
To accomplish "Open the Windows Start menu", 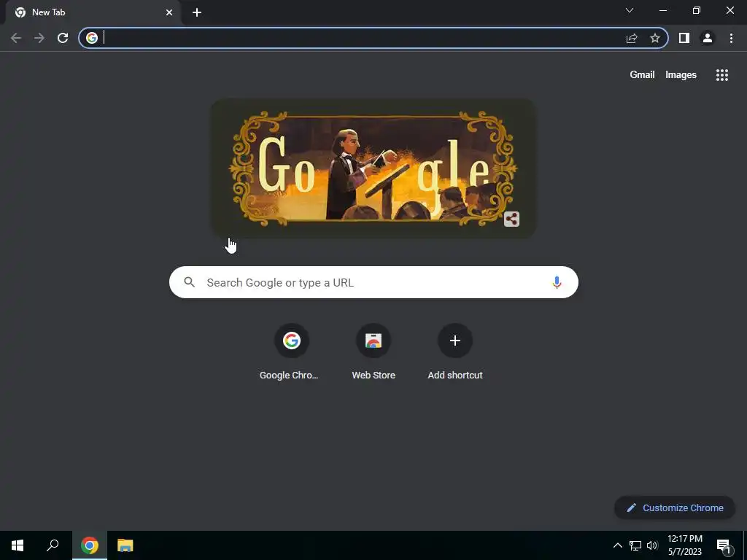I will (18, 545).
